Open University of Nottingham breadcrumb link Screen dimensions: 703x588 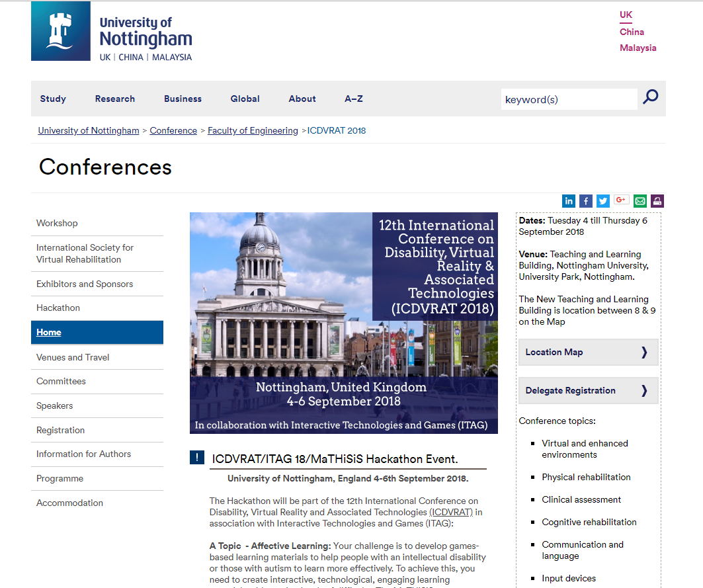(89, 130)
